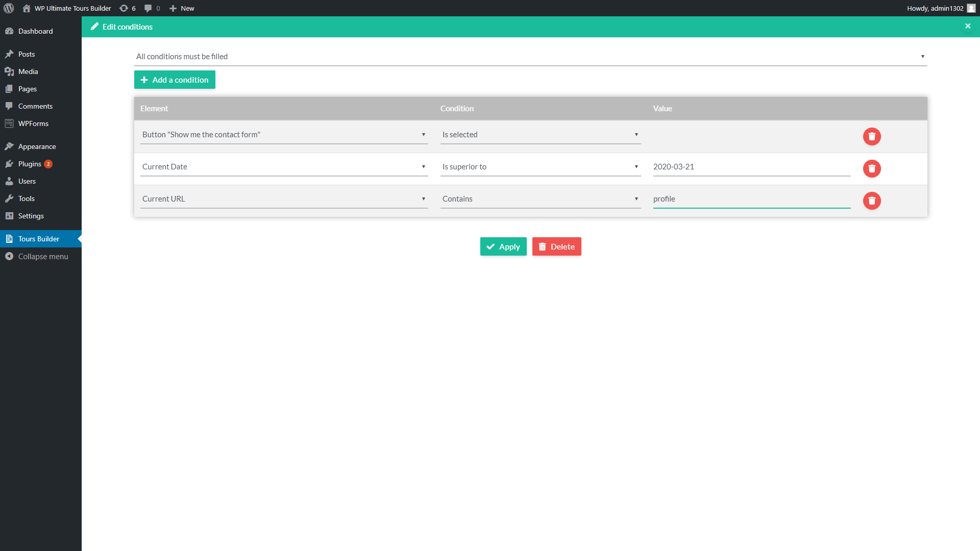The image size is (980, 551).
Task: Delete the "Show me the contact form" condition row
Action: [x=872, y=136]
